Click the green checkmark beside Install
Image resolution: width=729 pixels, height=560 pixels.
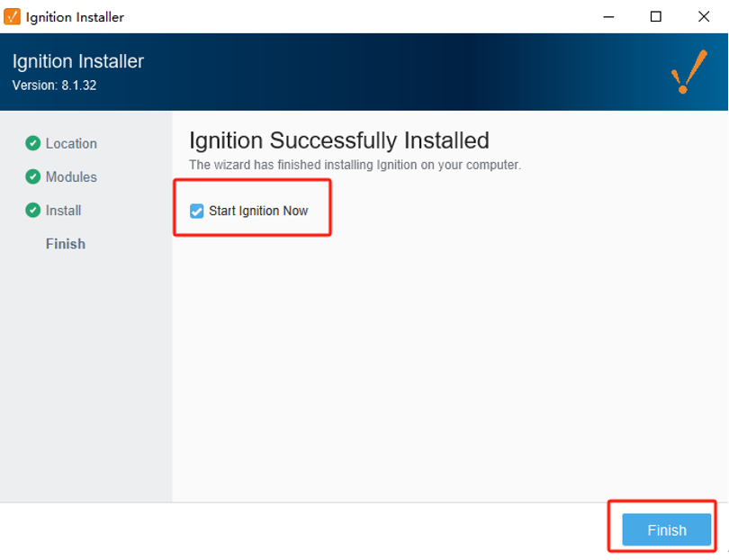coord(33,210)
